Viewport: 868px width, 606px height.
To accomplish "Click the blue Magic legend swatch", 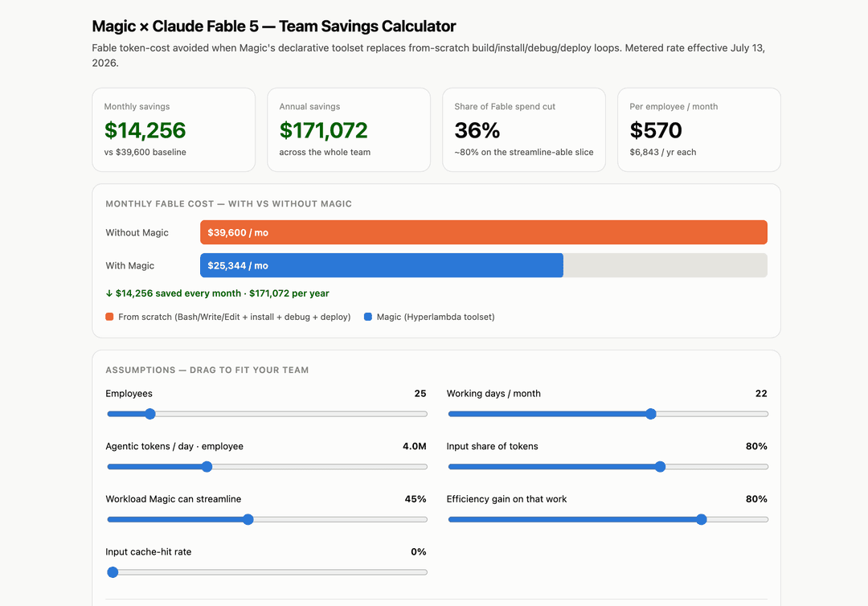I will pos(368,317).
